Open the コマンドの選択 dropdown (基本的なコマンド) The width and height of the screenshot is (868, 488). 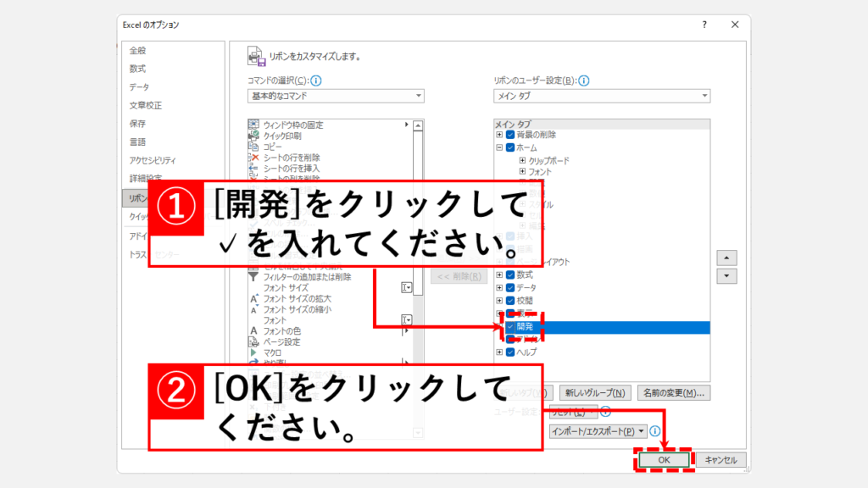pyautogui.click(x=336, y=97)
